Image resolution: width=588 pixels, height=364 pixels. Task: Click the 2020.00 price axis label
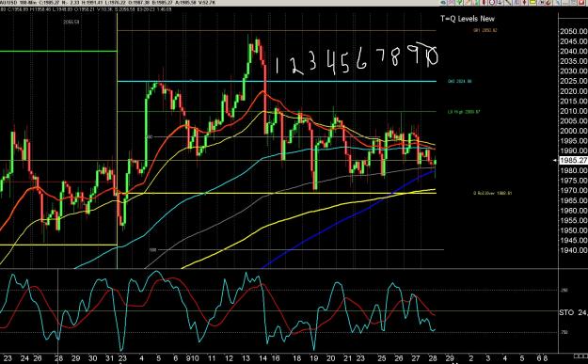(573, 91)
